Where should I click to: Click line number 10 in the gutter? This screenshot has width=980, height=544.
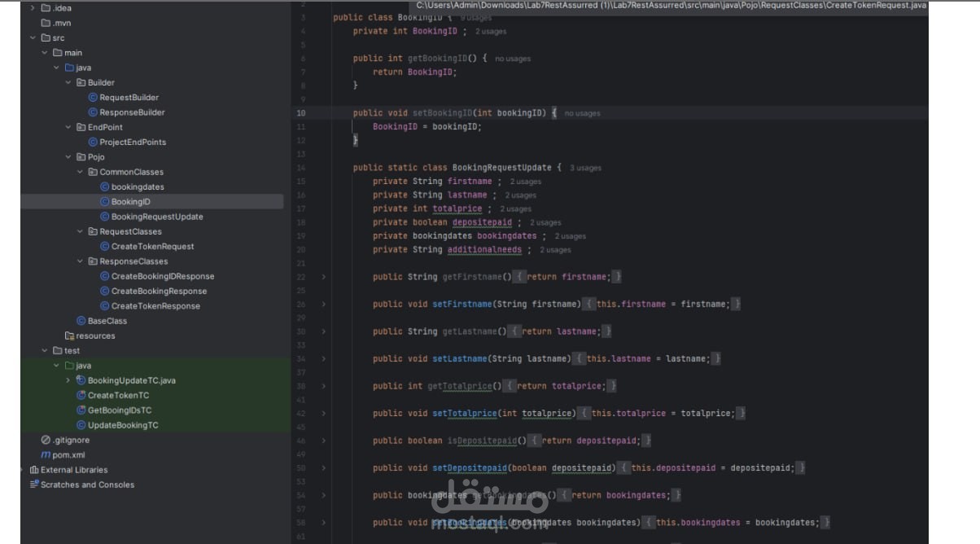click(x=301, y=113)
